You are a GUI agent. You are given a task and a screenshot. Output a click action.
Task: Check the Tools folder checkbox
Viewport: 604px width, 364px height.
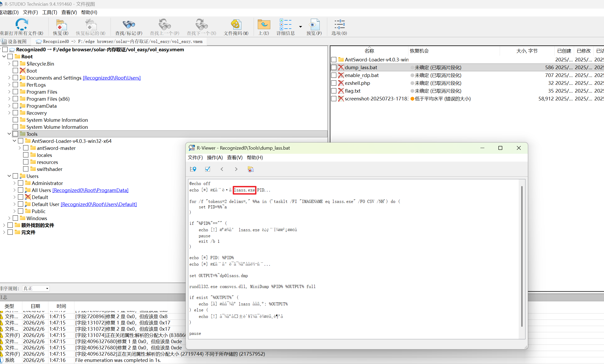[15, 134]
